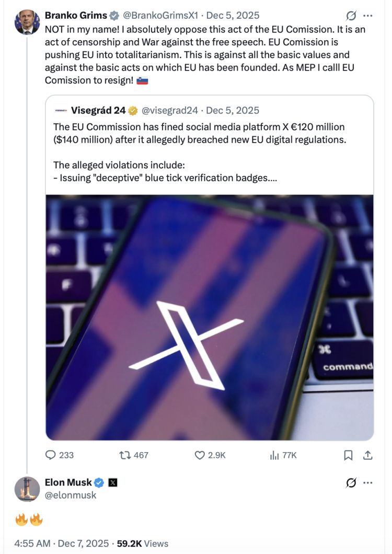Open the reply icon showing 233 replies
The width and height of the screenshot is (392, 554).
[x=51, y=455]
